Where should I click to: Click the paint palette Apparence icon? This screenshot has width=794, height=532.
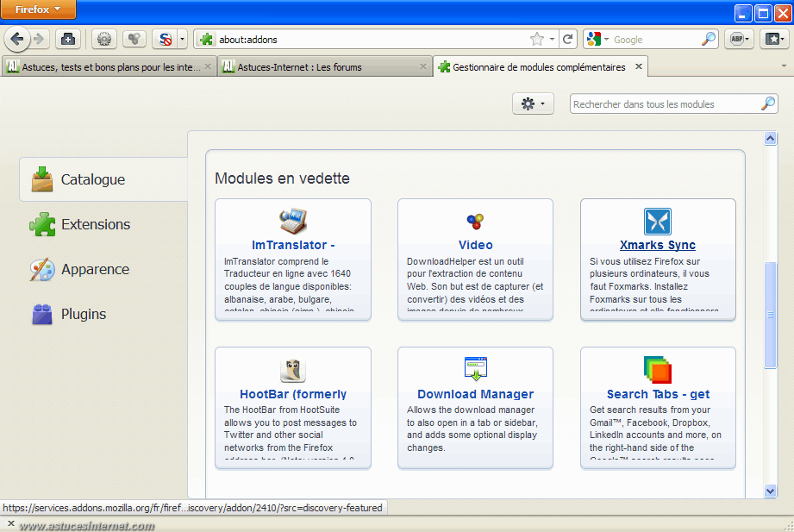[x=42, y=270]
